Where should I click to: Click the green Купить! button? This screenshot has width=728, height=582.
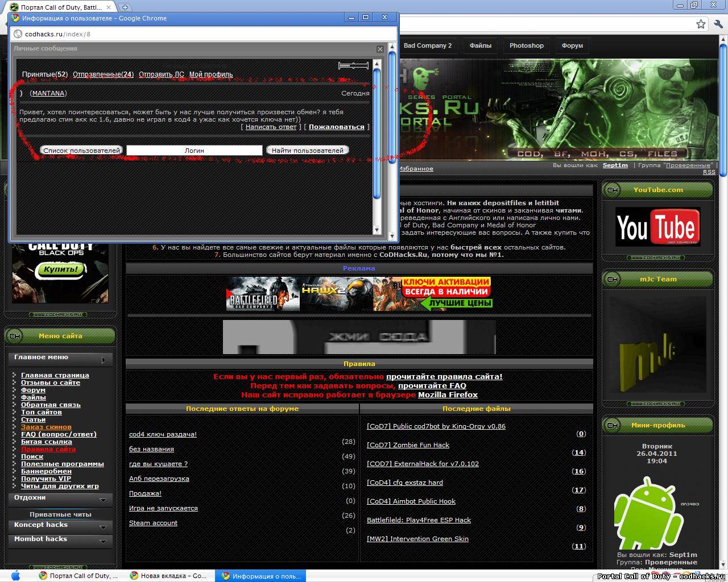[x=60, y=269]
